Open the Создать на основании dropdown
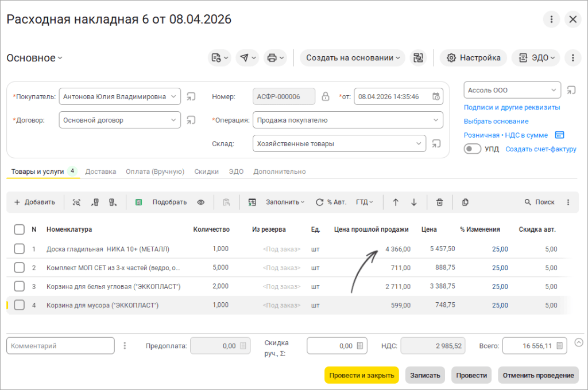The width and height of the screenshot is (588, 390). tap(353, 58)
